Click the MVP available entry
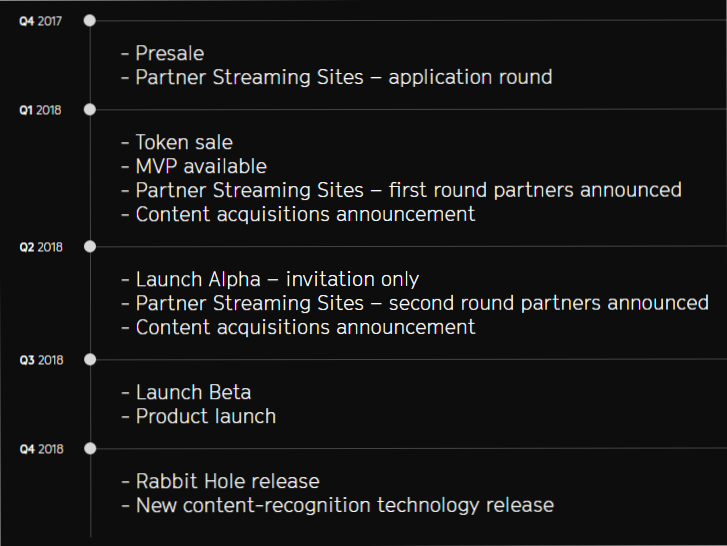 194,166
